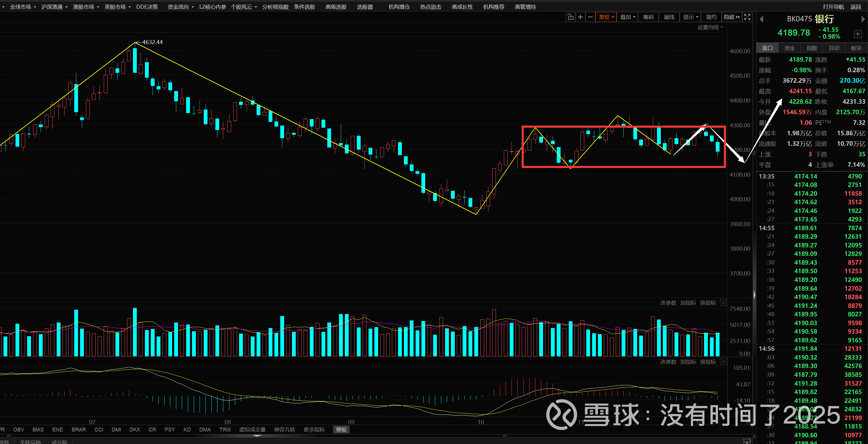The image size is (868, 444).
Task: Toggle 隐藏 side panel button
Action: [731, 17]
